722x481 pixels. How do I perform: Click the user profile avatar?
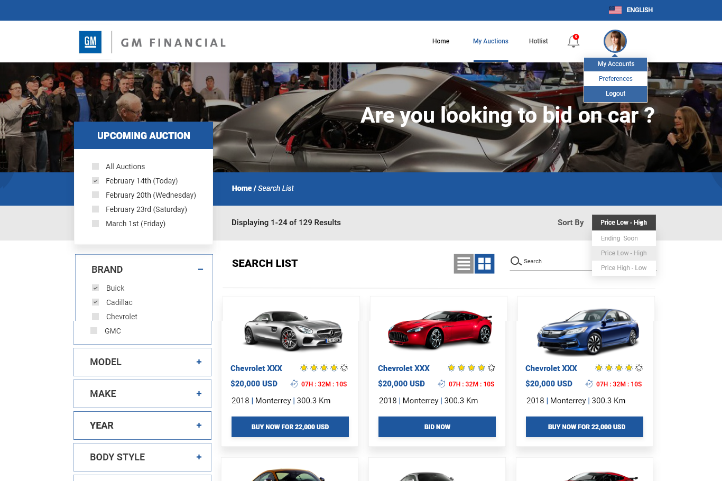pyautogui.click(x=615, y=41)
